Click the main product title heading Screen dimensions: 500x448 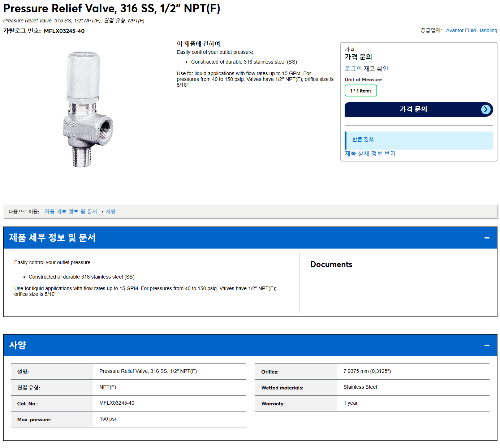point(112,8)
